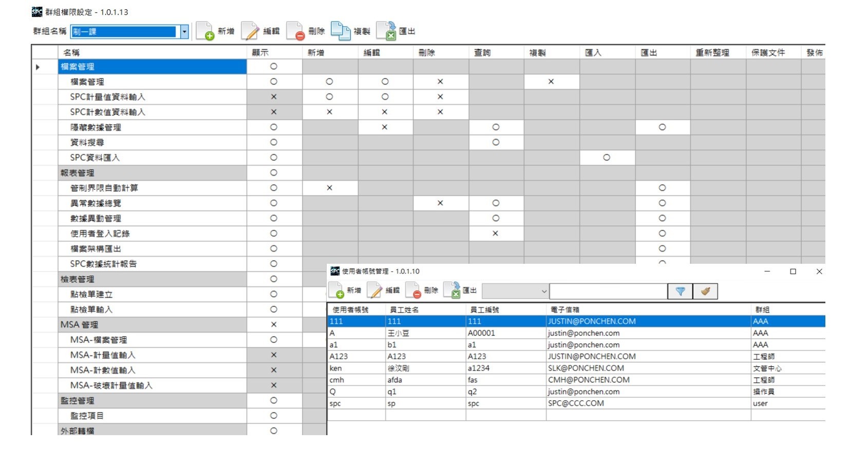Open the filter field dropdown in user window
This screenshot has width=868, height=468.
click(x=543, y=291)
